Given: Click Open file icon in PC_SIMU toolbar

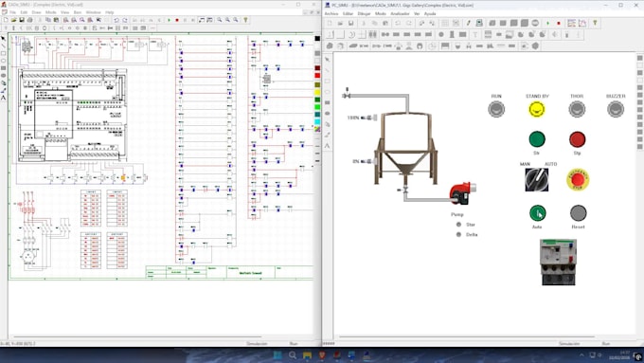Looking at the screenshot, I should [x=340, y=23].
